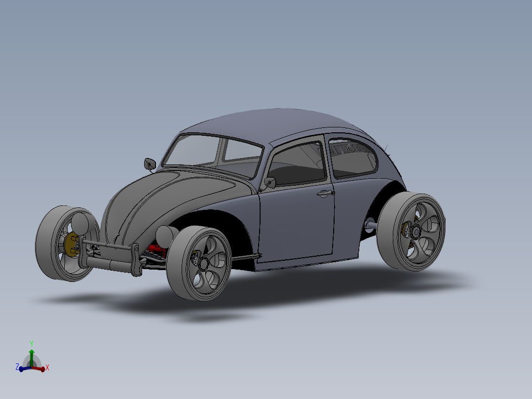
Task: Click the green Y axis of the orientation triad
Action: 32,358
